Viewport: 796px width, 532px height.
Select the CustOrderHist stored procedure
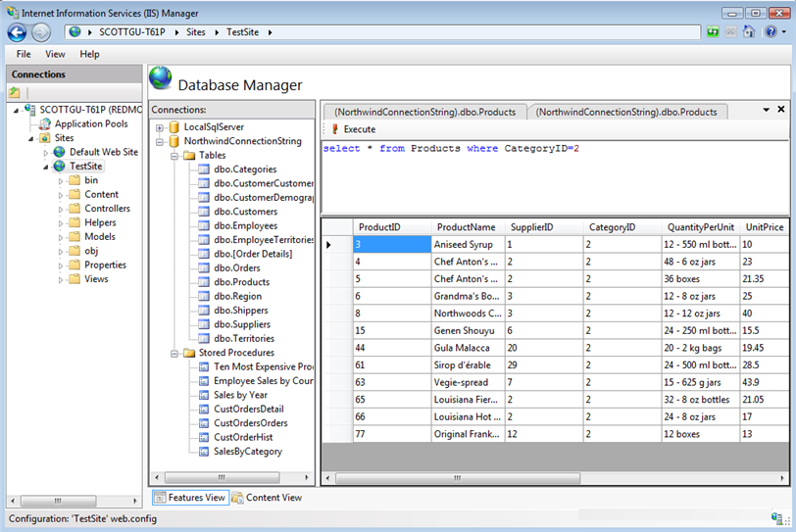[x=243, y=437]
